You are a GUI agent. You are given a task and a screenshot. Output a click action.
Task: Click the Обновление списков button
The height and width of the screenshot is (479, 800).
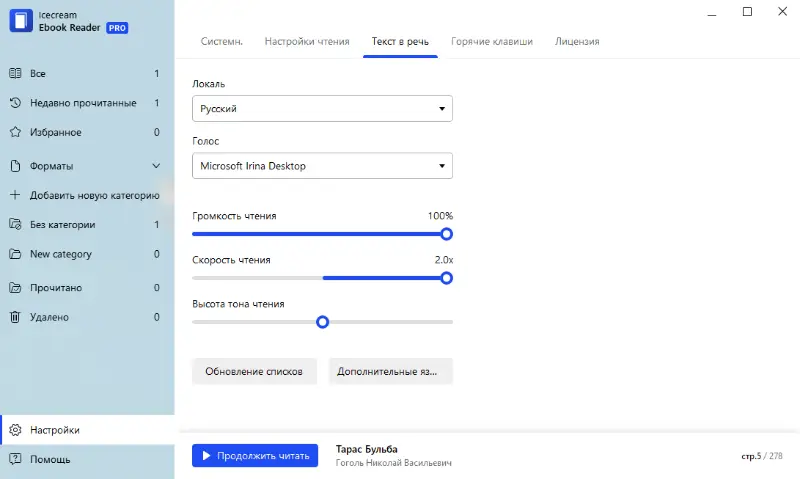(254, 371)
